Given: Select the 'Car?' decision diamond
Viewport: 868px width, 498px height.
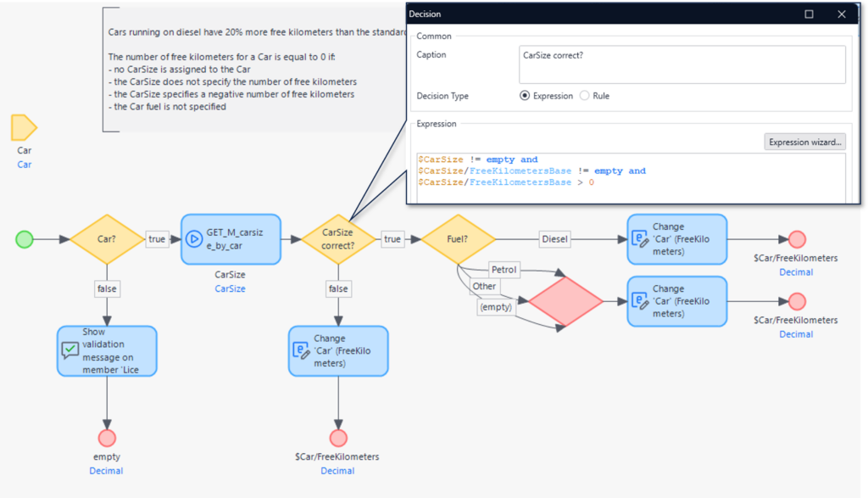Looking at the screenshot, I should tap(106, 239).
